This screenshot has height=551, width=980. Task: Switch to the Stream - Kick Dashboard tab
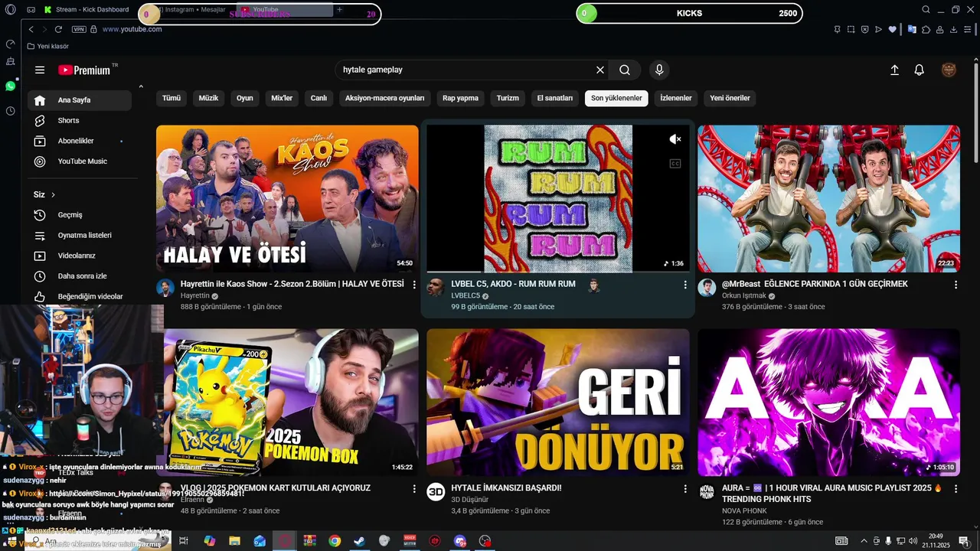[87, 10]
